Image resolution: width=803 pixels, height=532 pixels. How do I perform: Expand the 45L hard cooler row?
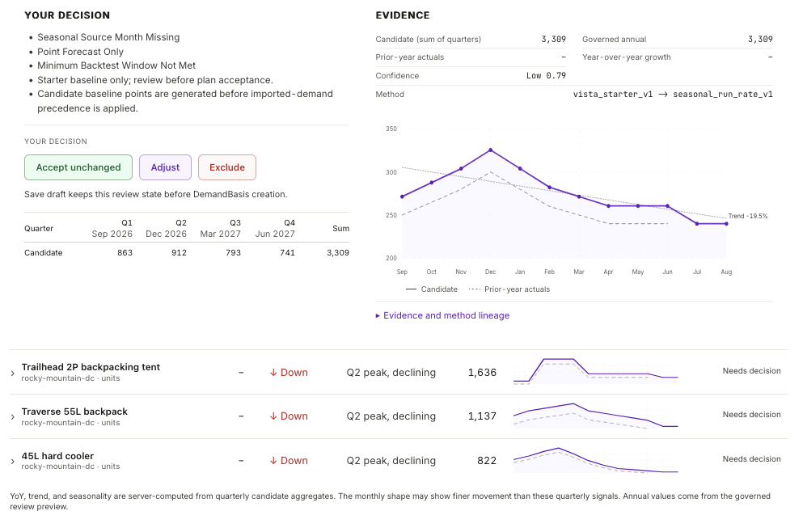pos(13,462)
